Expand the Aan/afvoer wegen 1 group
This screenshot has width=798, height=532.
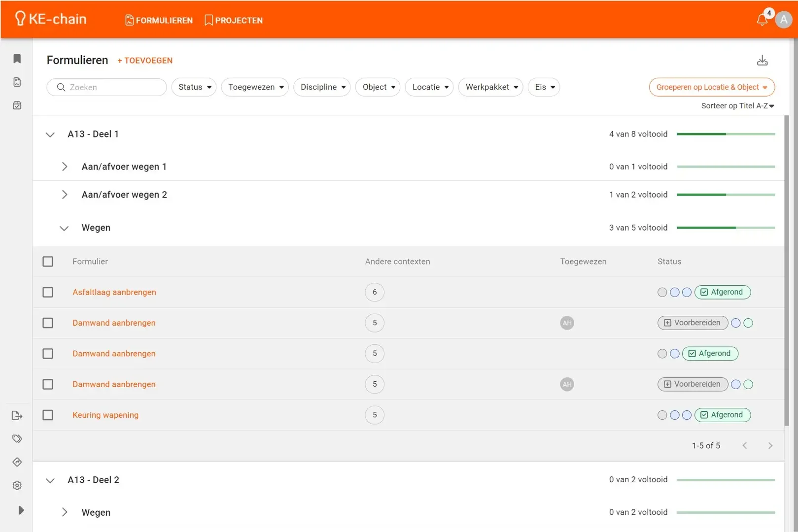coord(65,167)
